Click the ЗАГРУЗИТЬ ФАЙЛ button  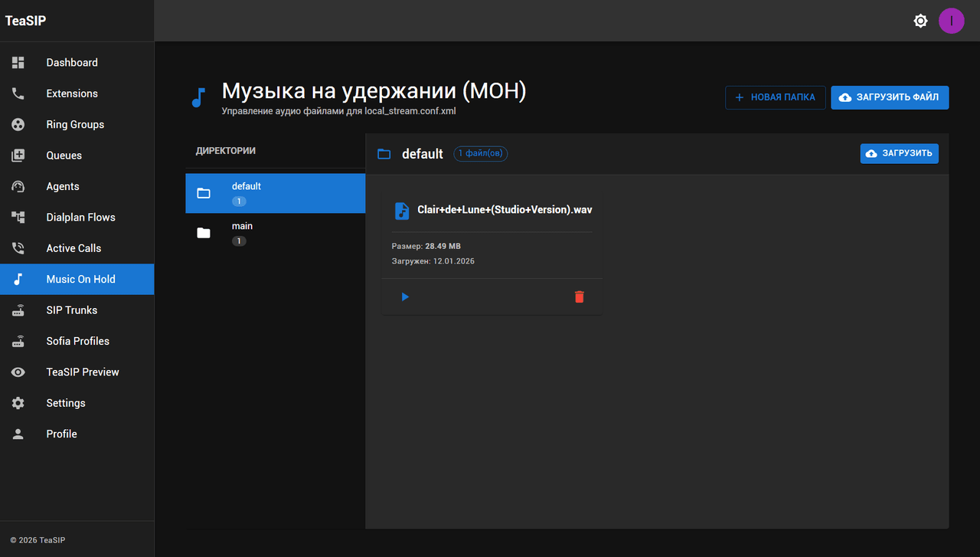(890, 97)
